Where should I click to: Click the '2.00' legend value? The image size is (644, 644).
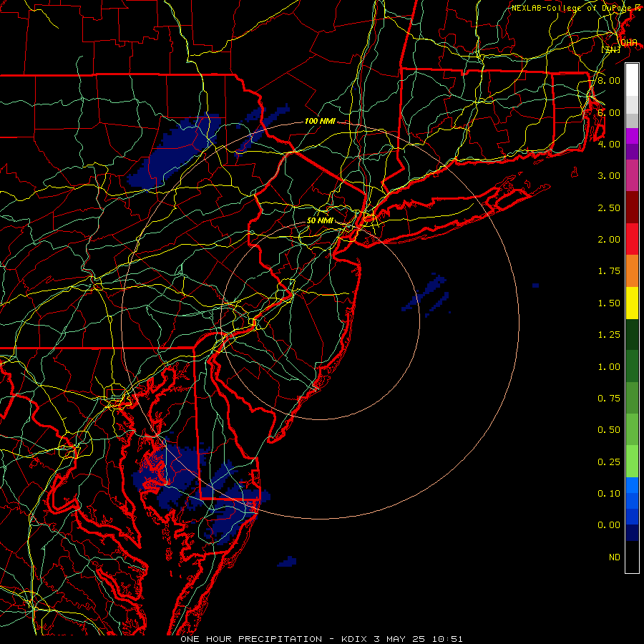click(609, 240)
